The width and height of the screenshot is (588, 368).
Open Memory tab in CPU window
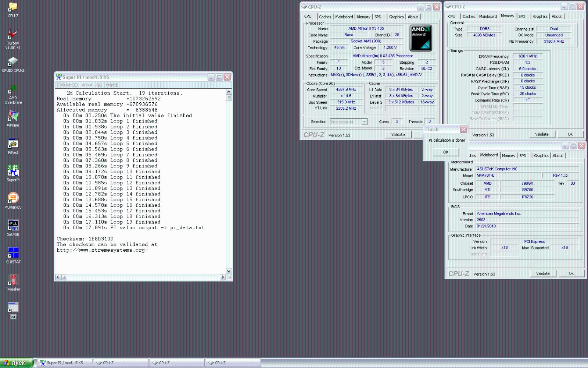click(363, 17)
